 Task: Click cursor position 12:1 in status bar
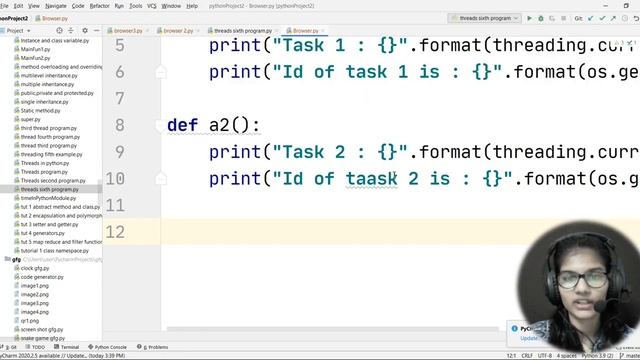point(511,356)
